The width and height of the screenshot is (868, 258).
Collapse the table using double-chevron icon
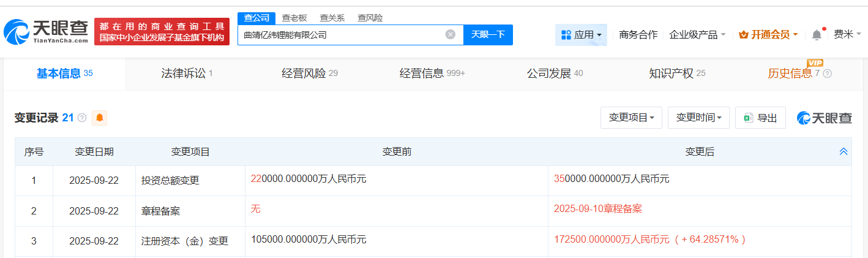(x=843, y=152)
